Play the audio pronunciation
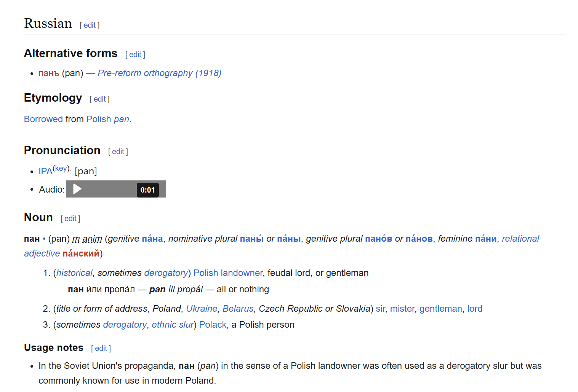578x392 pixels. 77,189
